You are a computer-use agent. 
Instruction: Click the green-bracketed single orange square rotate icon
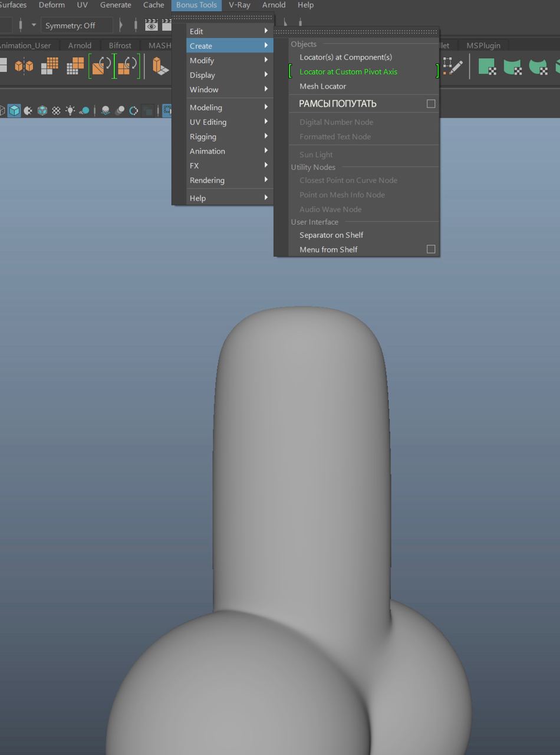(x=101, y=66)
